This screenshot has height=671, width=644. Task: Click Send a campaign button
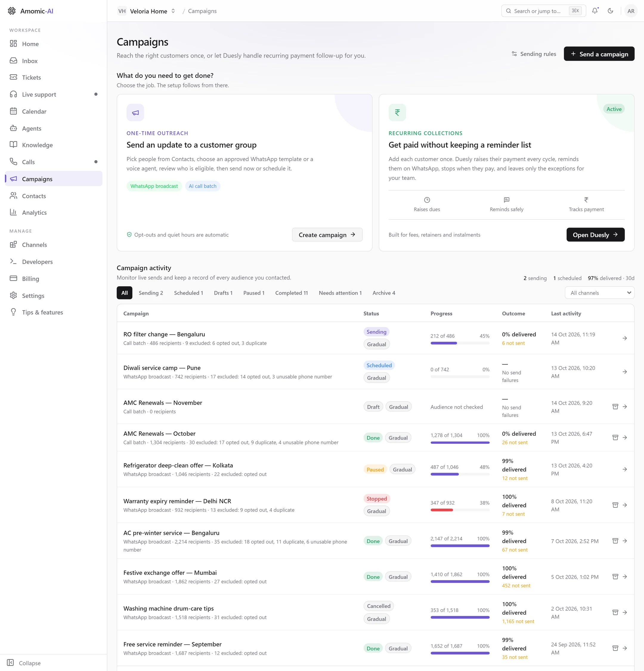599,54
